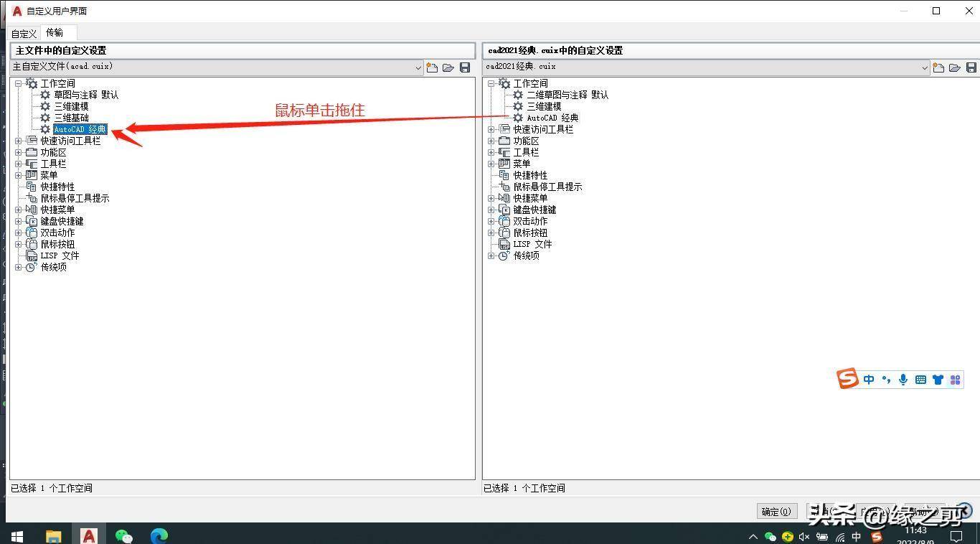Open skin shirt icon on Sogou bar
Viewport: 980px width, 544px height.
tap(938, 380)
